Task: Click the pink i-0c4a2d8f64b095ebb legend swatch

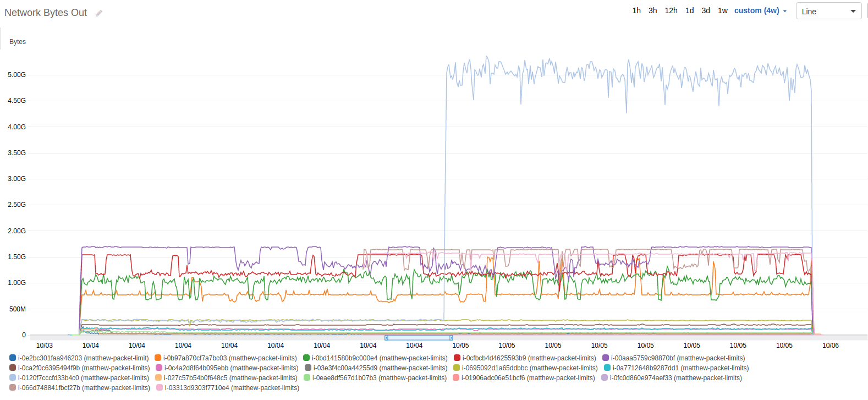Action: (159, 368)
